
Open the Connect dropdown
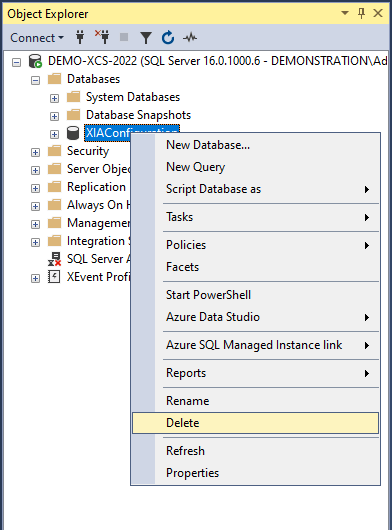pyautogui.click(x=37, y=38)
